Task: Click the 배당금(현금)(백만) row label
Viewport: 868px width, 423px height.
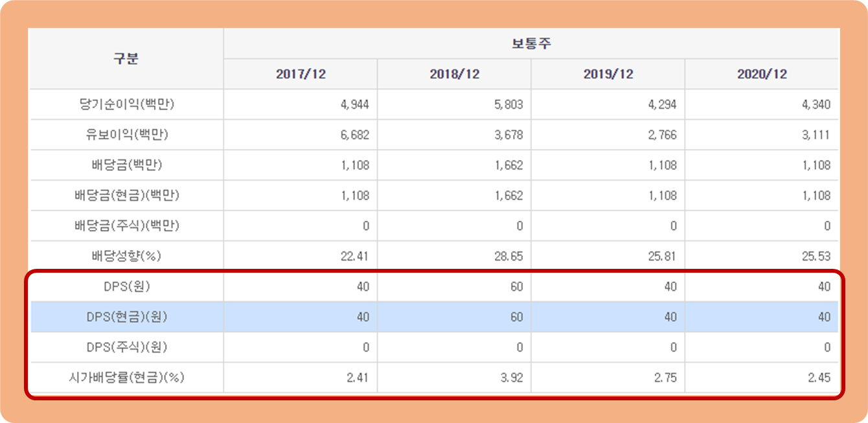Action: coord(127,195)
